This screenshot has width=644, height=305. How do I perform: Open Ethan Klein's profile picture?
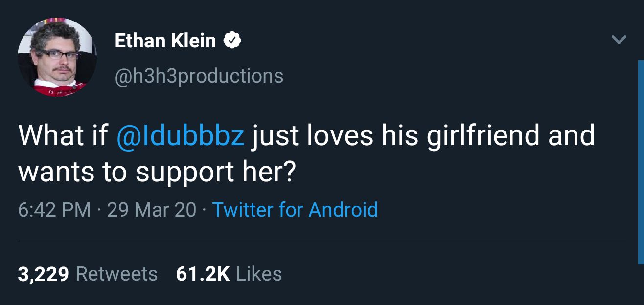[x=57, y=56]
